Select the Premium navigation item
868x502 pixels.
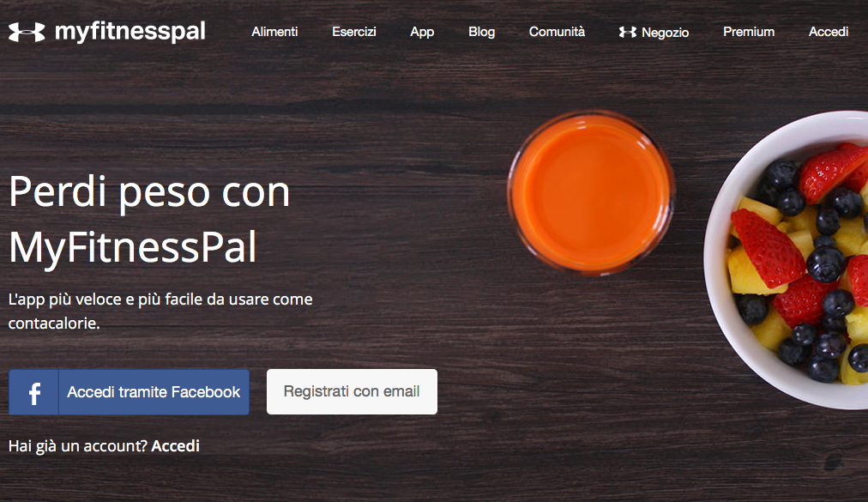749,32
